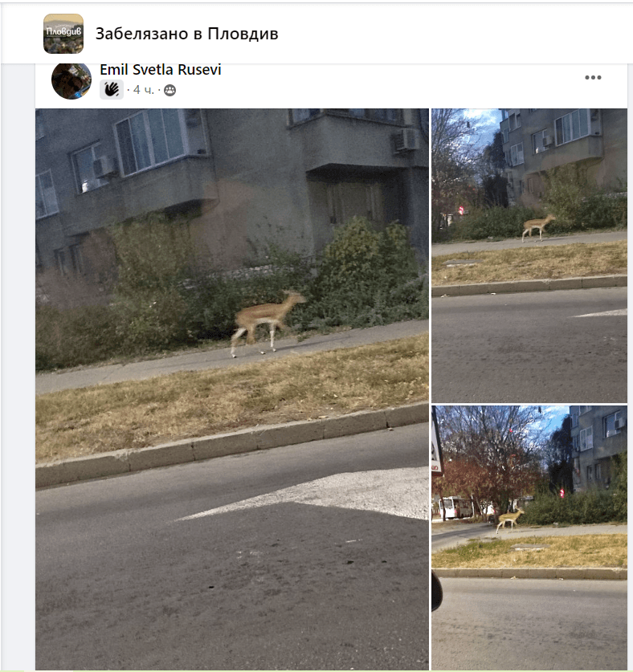Click the bus in the lower-right photo
633x672 pixels.
click(455, 507)
